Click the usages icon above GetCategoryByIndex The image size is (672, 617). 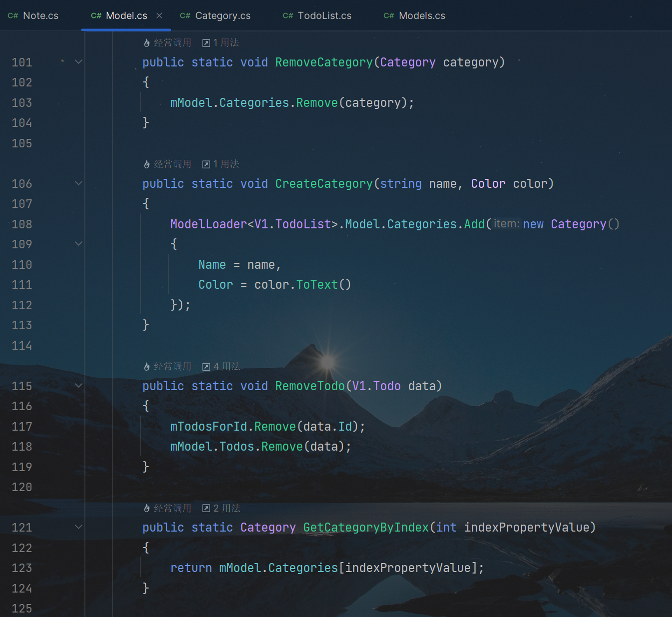(206, 509)
